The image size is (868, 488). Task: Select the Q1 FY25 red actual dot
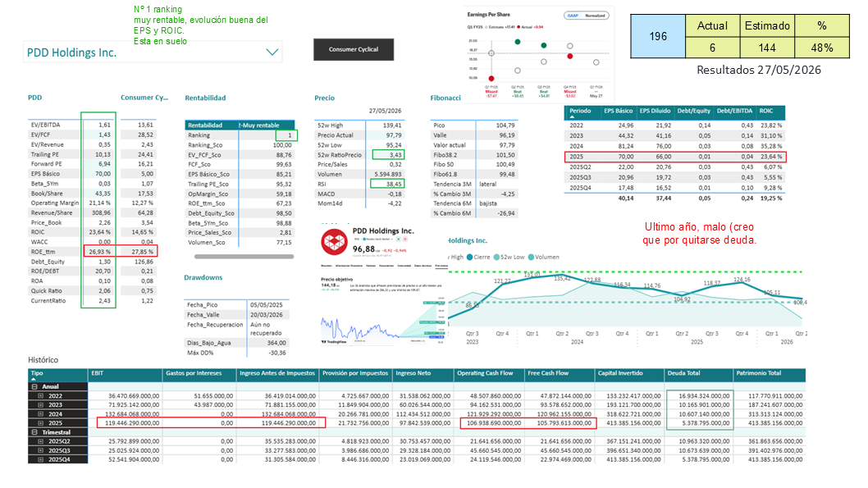(491, 78)
